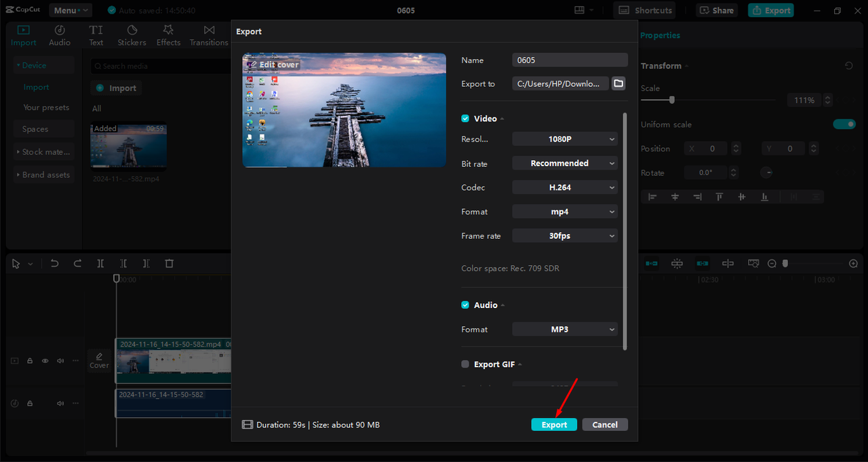The width and height of the screenshot is (868, 462).
Task: Uncheck the Video export checkbox
Action: click(x=465, y=119)
